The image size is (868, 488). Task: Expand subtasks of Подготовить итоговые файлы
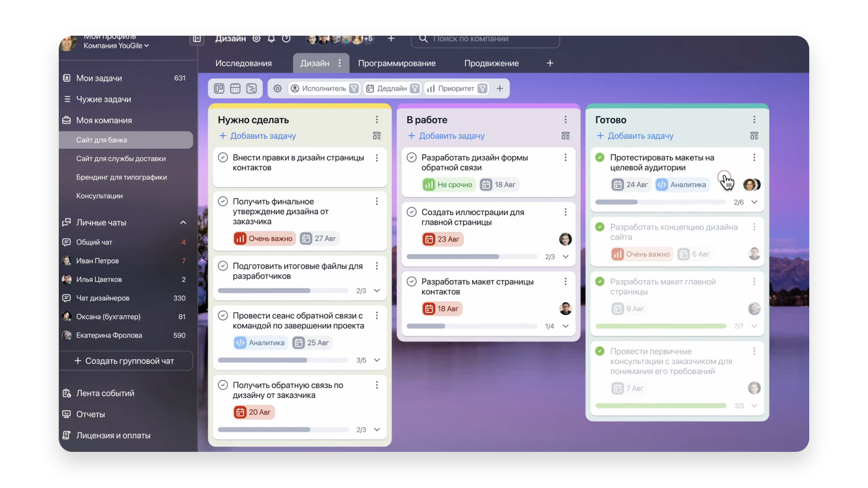click(x=377, y=291)
